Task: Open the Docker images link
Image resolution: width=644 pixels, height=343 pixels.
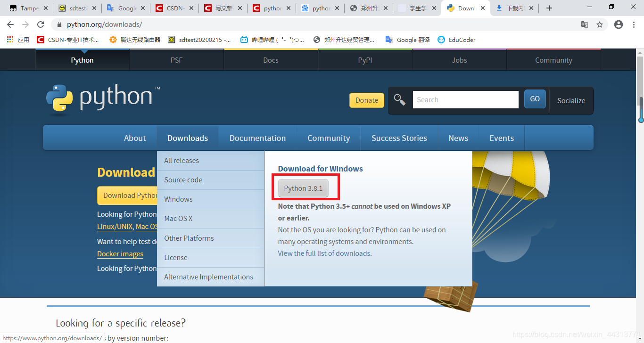Action: [x=120, y=254]
